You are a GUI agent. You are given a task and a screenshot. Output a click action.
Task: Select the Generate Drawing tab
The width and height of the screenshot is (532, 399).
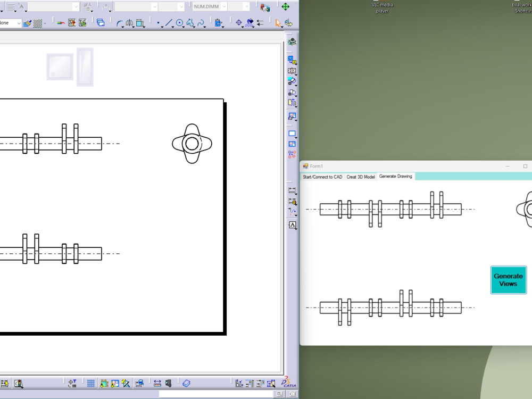tap(396, 177)
